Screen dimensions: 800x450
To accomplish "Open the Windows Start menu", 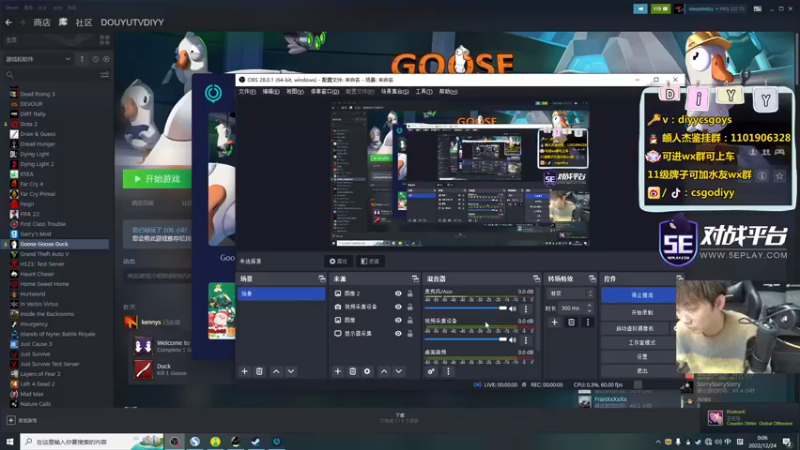I will coord(10,441).
